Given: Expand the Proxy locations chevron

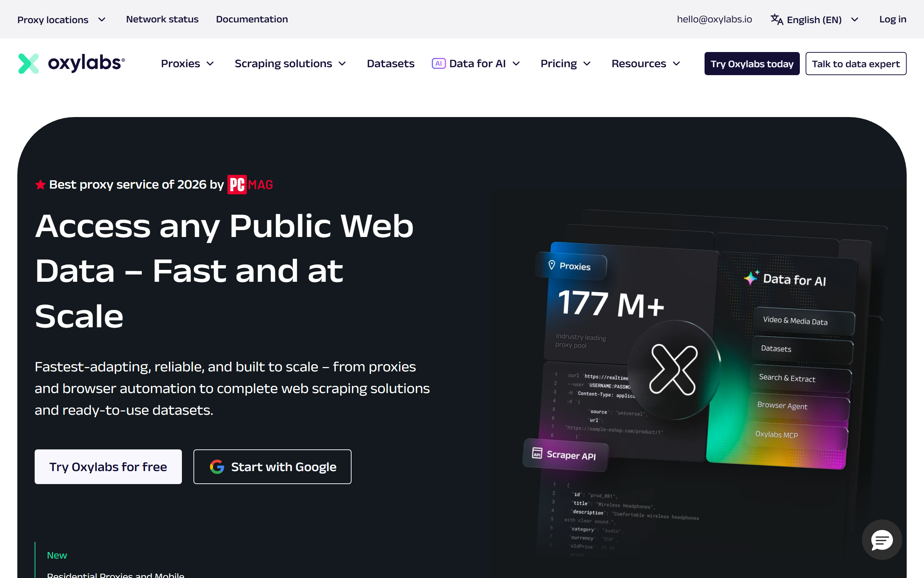Looking at the screenshot, I should click(101, 20).
